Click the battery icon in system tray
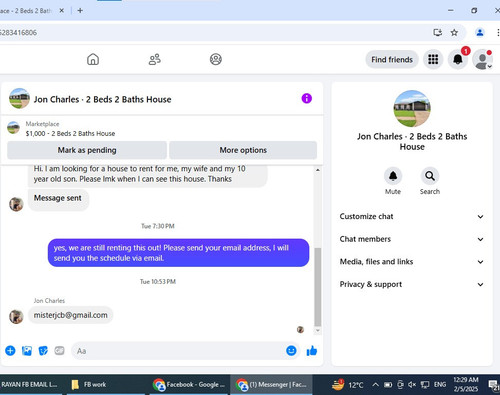 [x=388, y=385]
